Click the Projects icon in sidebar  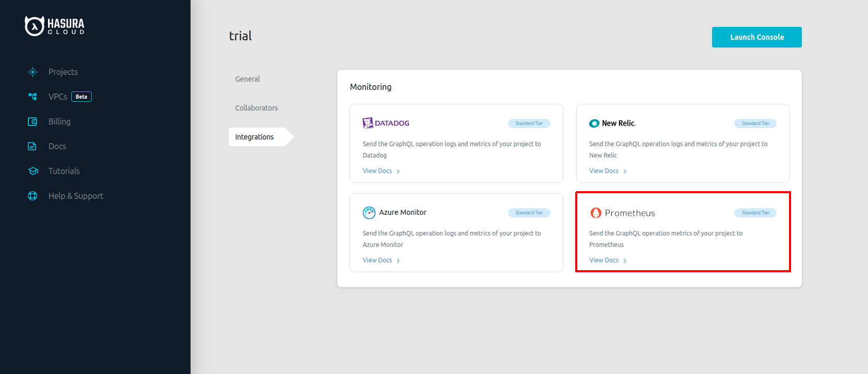coord(33,72)
